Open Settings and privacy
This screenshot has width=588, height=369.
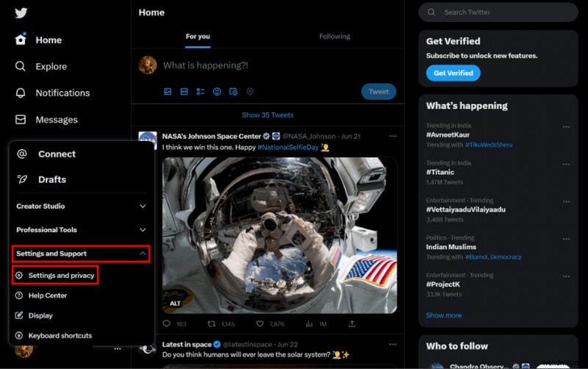click(x=55, y=275)
